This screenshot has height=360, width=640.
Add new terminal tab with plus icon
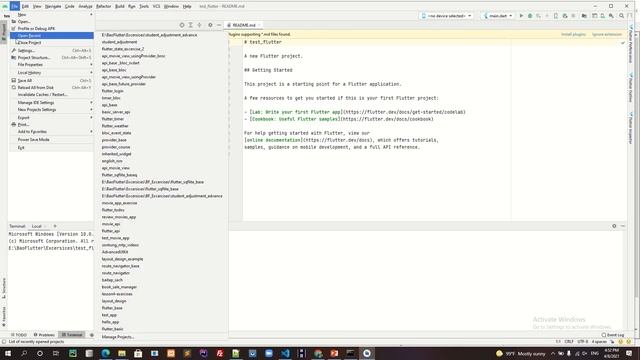[x=55, y=226]
